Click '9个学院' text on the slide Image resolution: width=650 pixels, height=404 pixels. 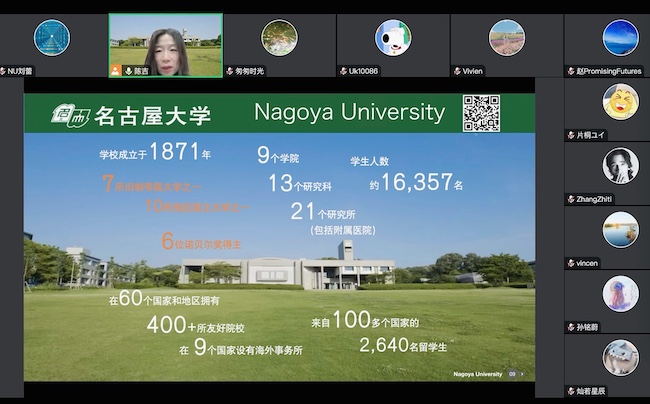278,155
